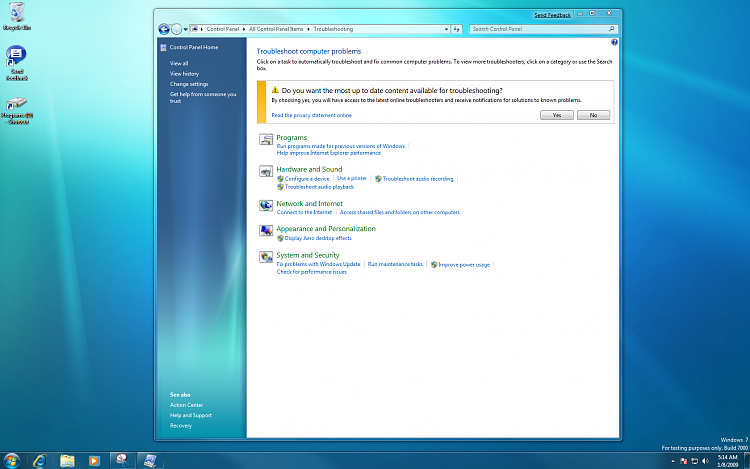Click the Appearance and Personalization icon
Image resolution: width=750 pixels, height=469 pixels.
pyautogui.click(x=266, y=230)
